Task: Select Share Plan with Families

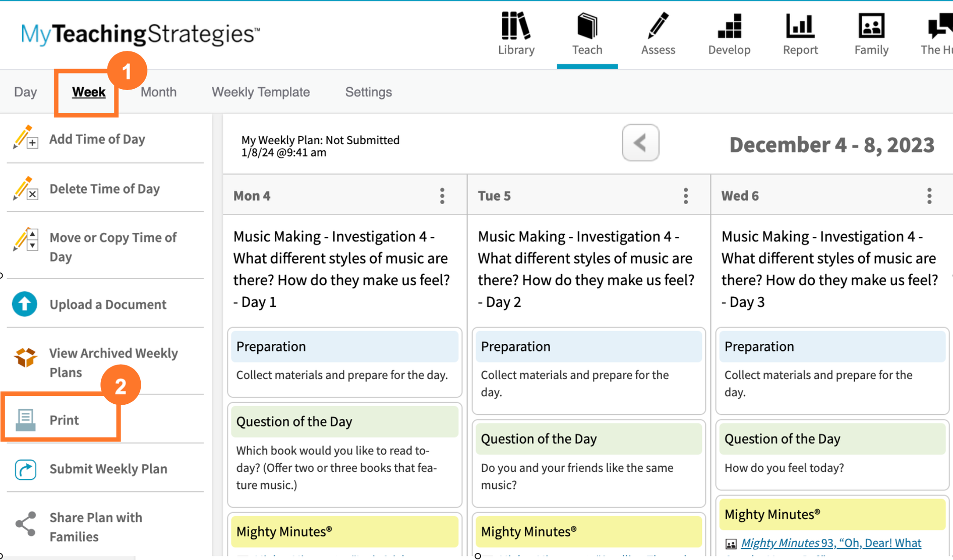Action: point(96,527)
